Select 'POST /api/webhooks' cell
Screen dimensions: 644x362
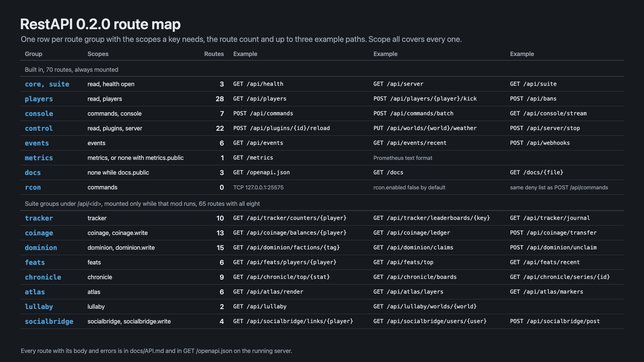(x=540, y=143)
